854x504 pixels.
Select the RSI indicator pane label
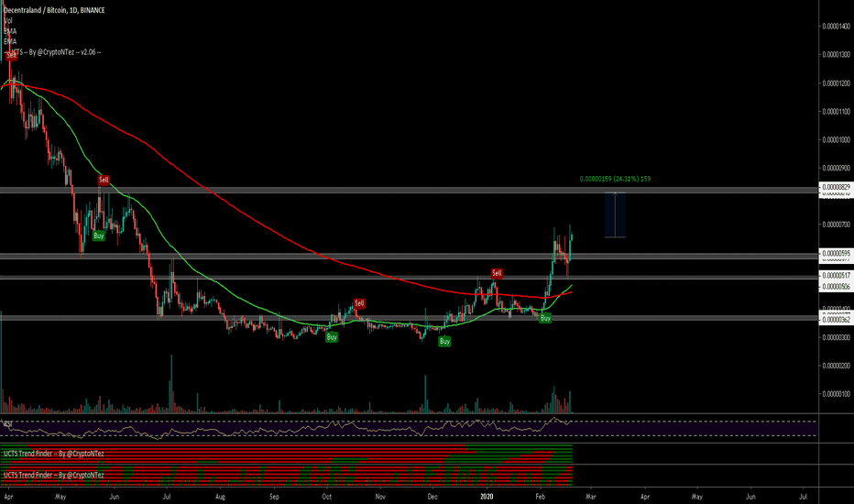point(7,423)
